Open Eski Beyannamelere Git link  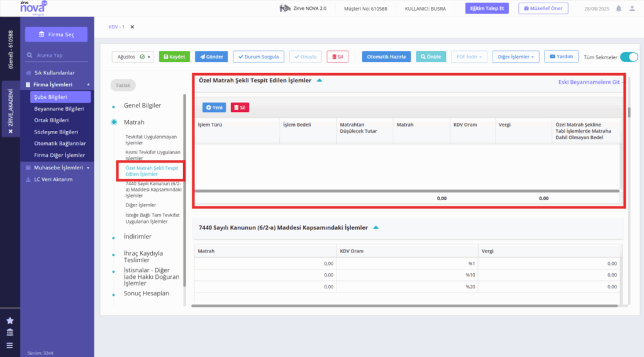click(x=590, y=82)
